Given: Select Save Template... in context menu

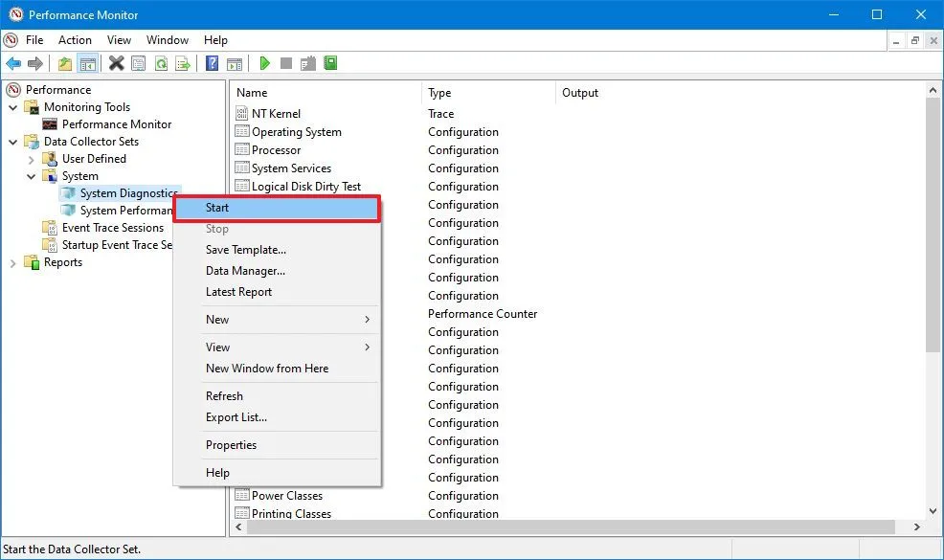Looking at the screenshot, I should [x=246, y=250].
